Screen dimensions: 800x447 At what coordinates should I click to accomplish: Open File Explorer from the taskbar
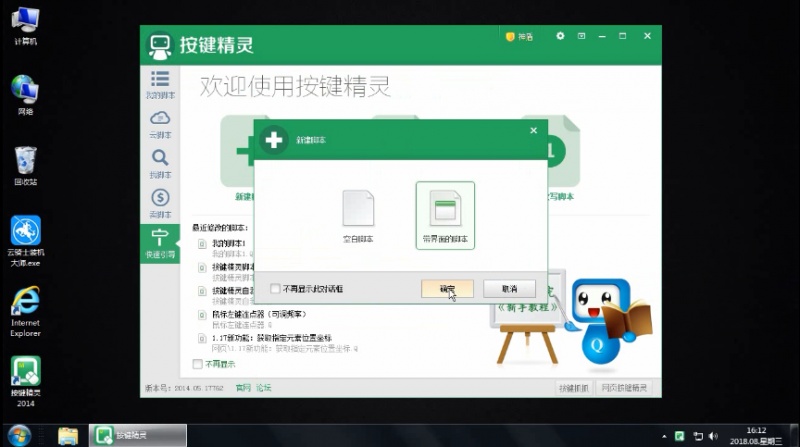(x=68, y=436)
